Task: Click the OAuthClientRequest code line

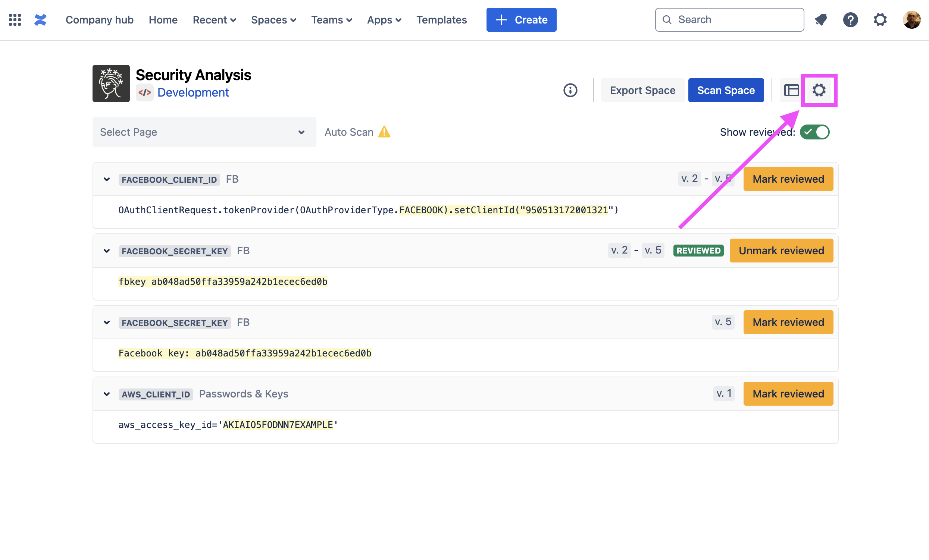Action: pos(368,210)
